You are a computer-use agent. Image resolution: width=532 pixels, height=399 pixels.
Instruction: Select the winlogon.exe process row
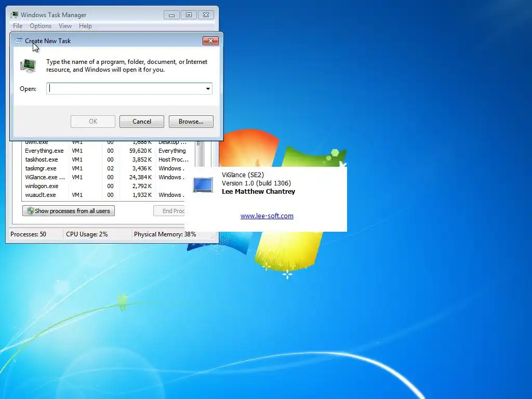pos(103,186)
